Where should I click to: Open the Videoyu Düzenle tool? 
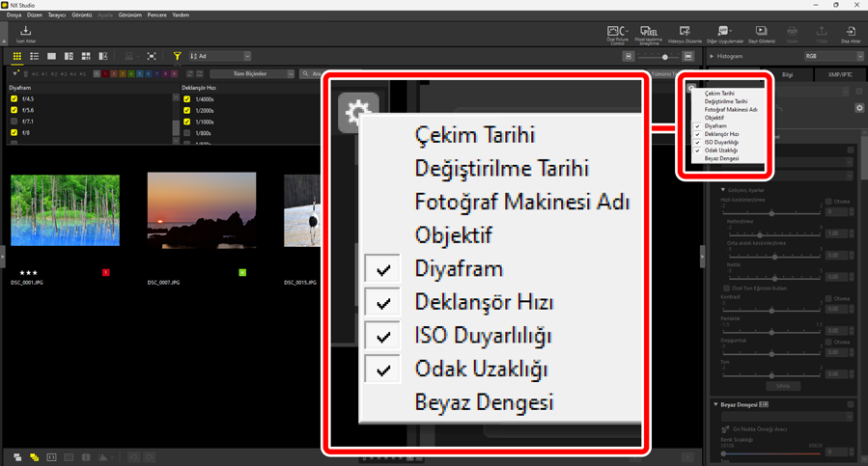pyautogui.click(x=685, y=33)
